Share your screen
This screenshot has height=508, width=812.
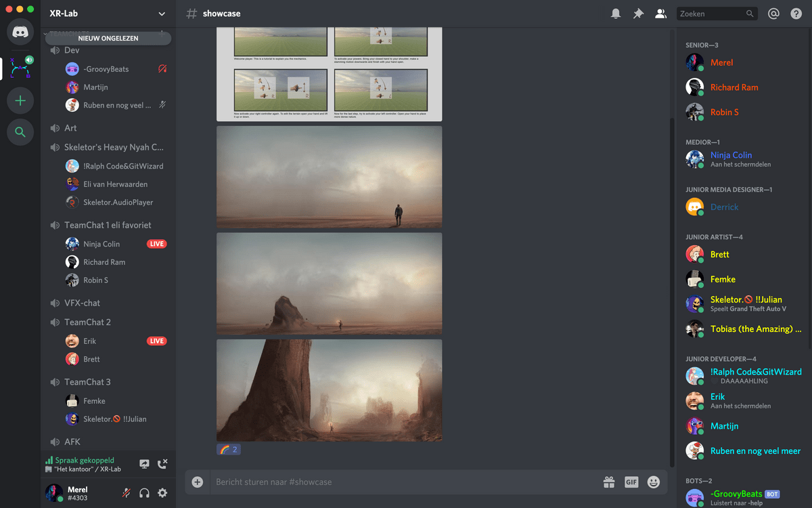[144, 464]
